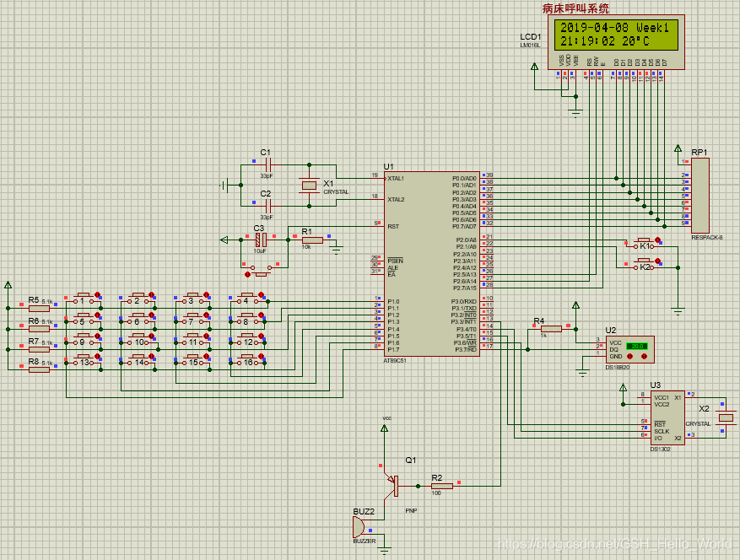This screenshot has width=740, height=560.
Task: Select the X1 crystal oscillator symbol
Action: tap(309, 186)
